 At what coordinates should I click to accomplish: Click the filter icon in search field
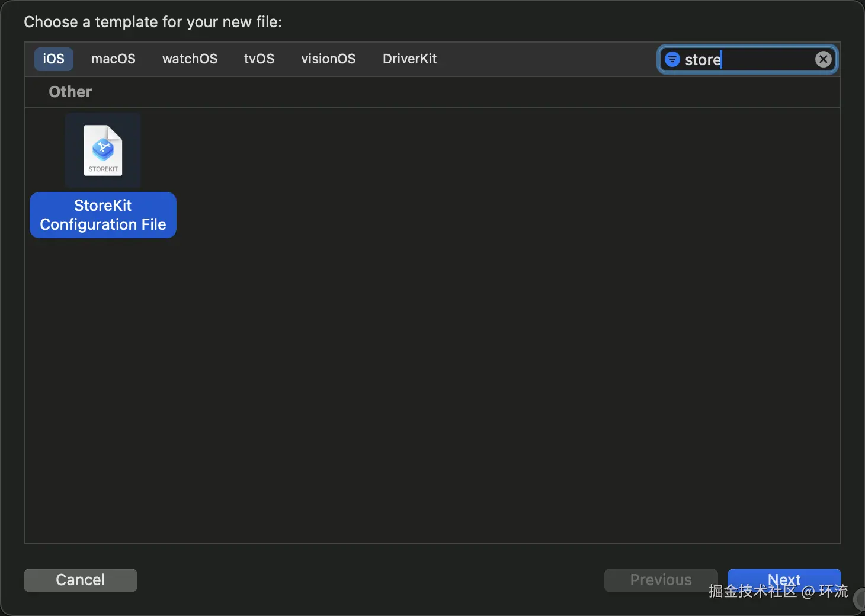[672, 59]
